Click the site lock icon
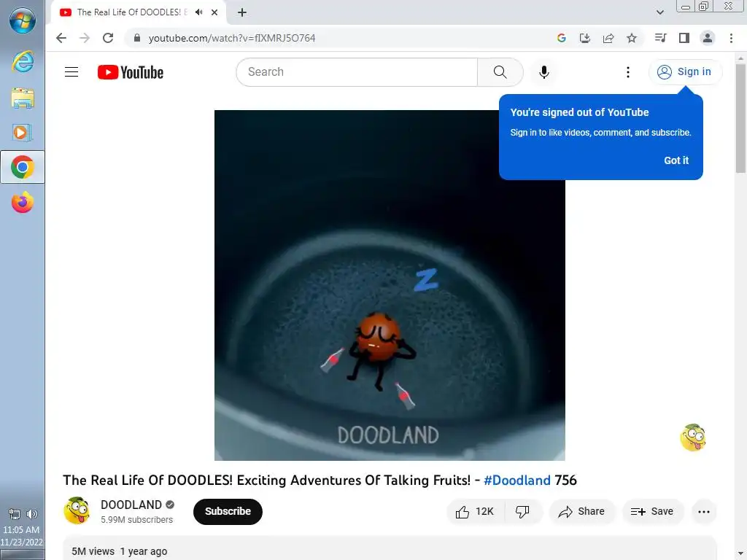The width and height of the screenshot is (747, 560). (136, 38)
